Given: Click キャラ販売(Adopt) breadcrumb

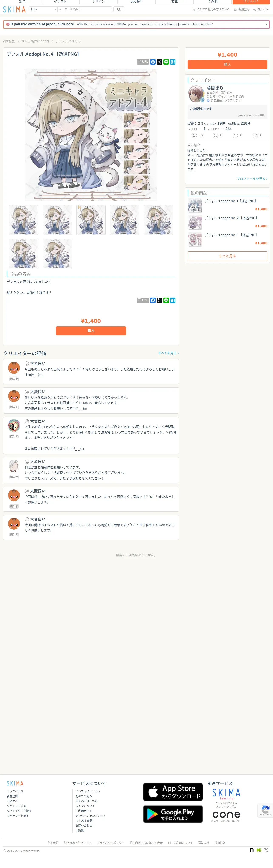Looking at the screenshot, I should (35, 41).
